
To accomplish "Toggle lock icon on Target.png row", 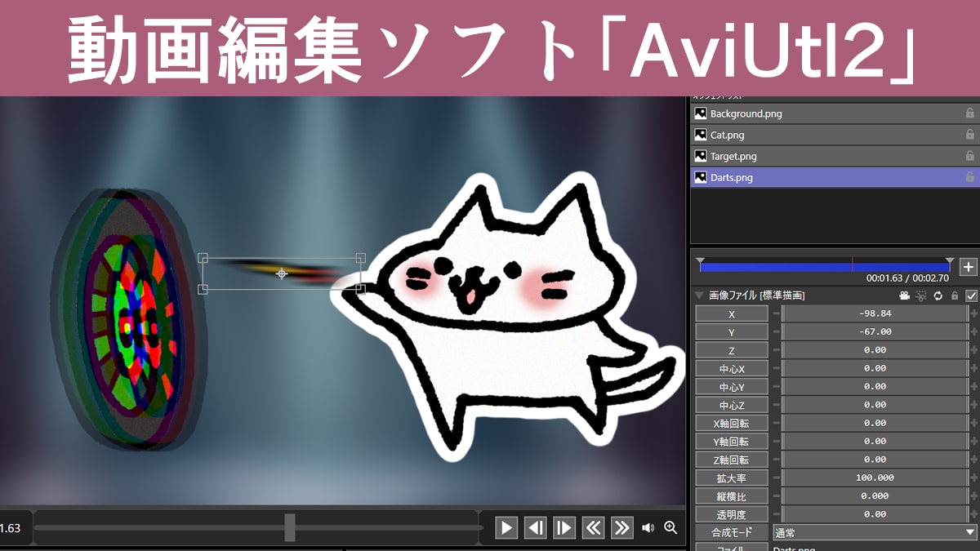I will click(x=970, y=156).
